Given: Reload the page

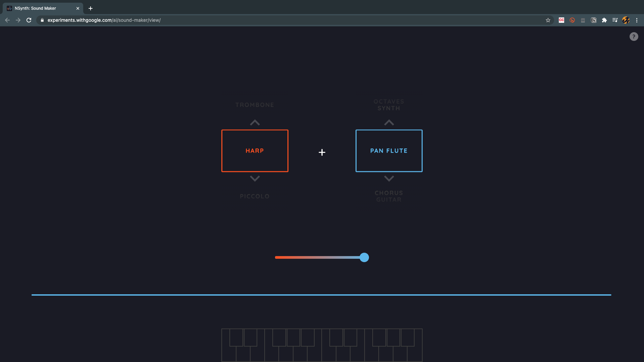Looking at the screenshot, I should pos(29,20).
